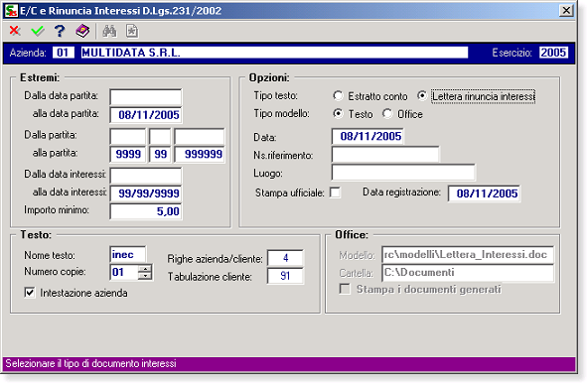Click alla data interessi 99/99/9999 field
The height and width of the screenshot is (384, 588).
(x=145, y=193)
